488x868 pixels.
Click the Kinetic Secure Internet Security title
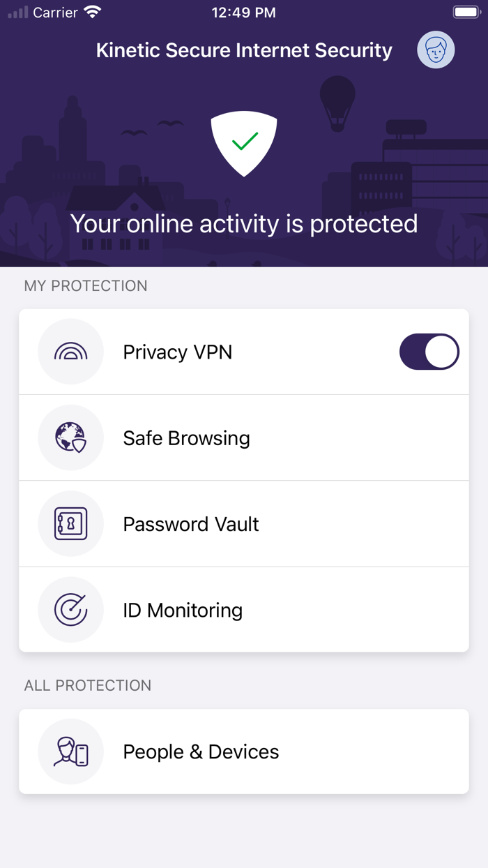click(244, 50)
